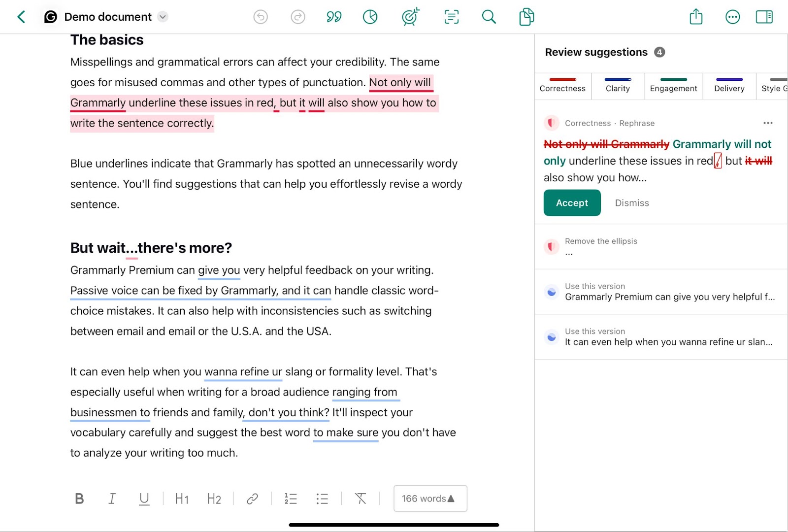
Task: Apply Heading 2 style
Action: pyautogui.click(x=214, y=499)
